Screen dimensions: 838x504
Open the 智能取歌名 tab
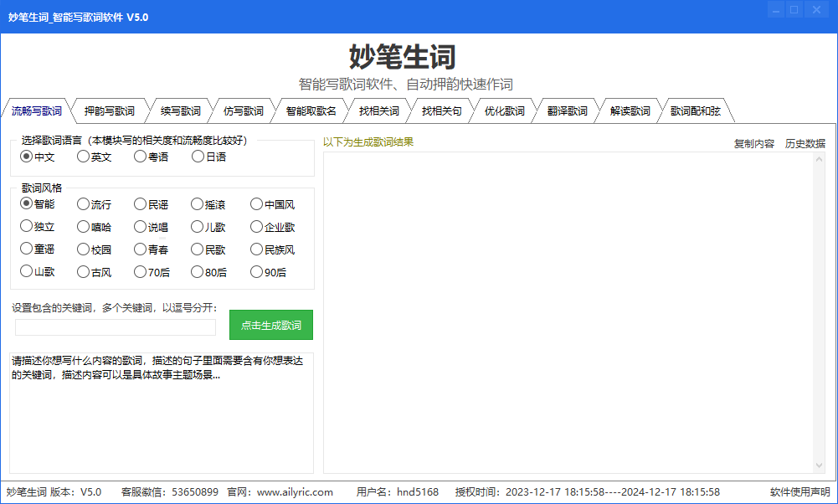[x=311, y=111]
